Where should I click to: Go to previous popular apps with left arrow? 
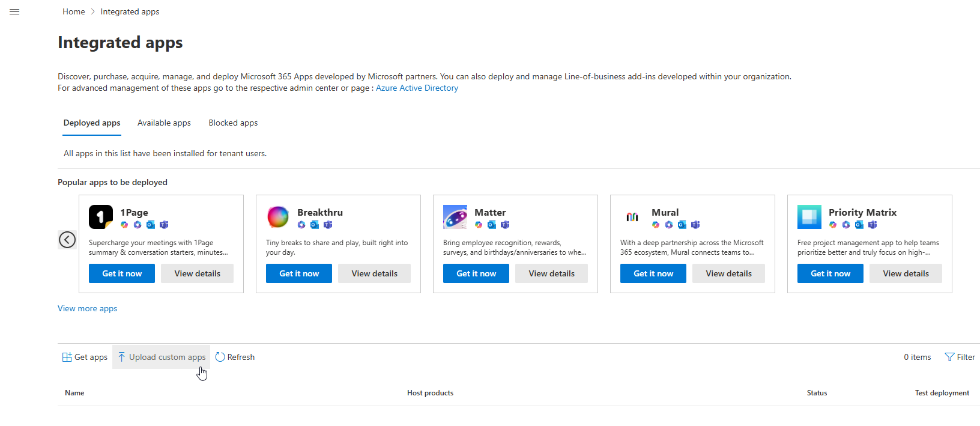tap(67, 240)
